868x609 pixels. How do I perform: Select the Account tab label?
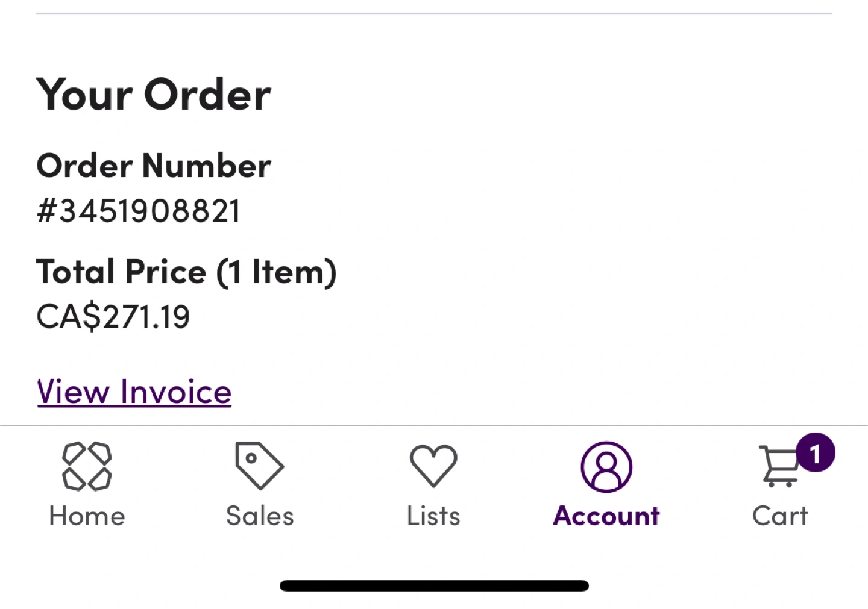[x=606, y=516]
